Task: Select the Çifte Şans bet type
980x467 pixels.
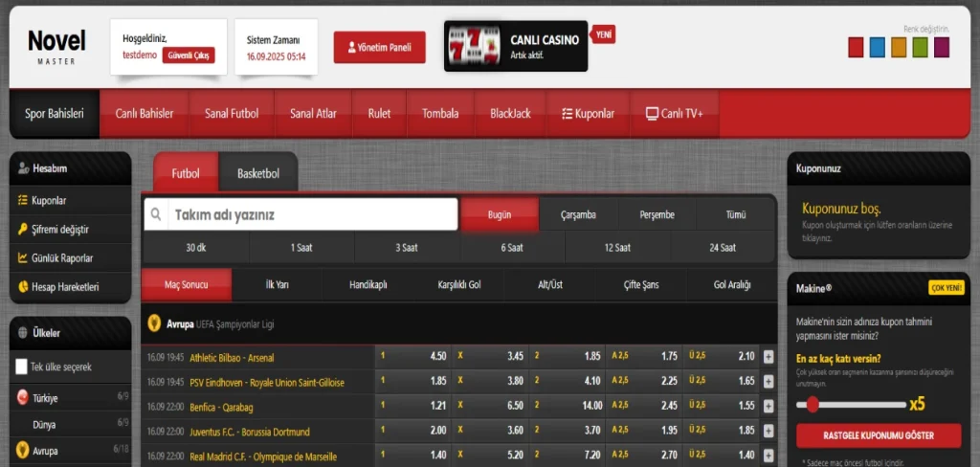Action: point(640,285)
